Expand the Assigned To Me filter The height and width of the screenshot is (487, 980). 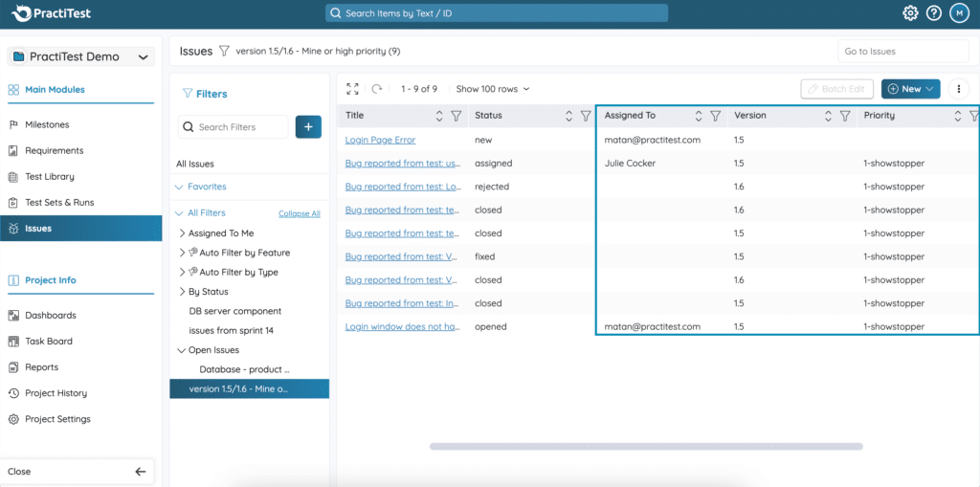(x=182, y=233)
